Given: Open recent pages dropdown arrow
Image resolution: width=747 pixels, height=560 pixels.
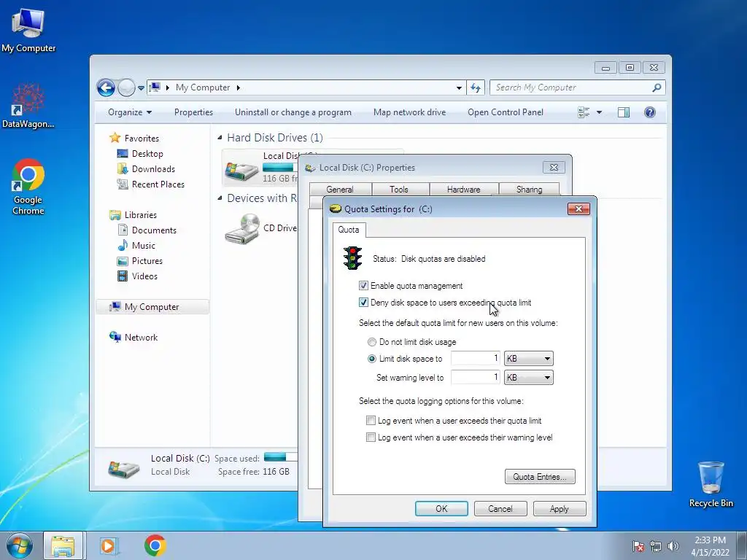Looking at the screenshot, I should point(141,88).
